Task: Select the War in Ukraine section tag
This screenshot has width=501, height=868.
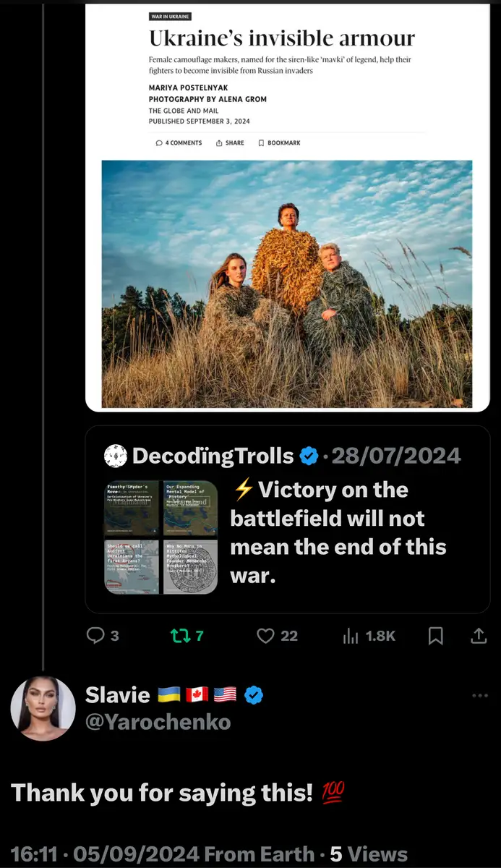Action: coord(170,17)
